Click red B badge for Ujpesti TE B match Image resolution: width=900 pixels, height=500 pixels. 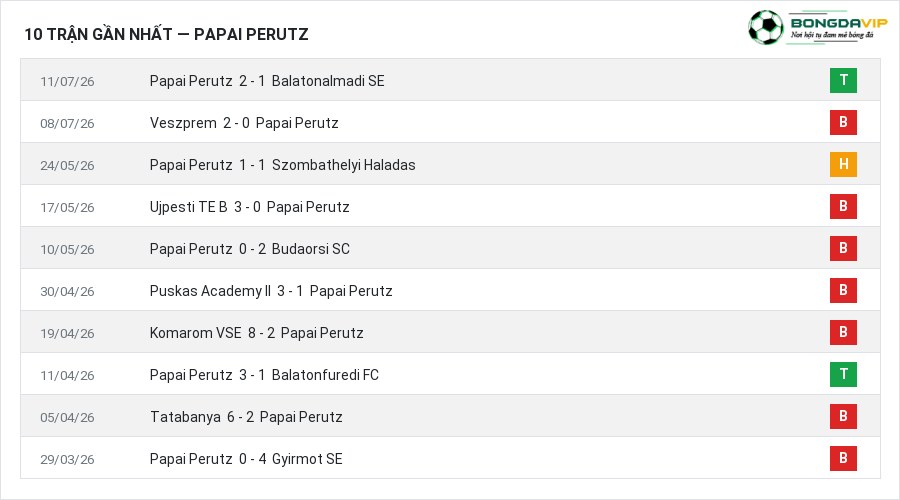coord(843,206)
